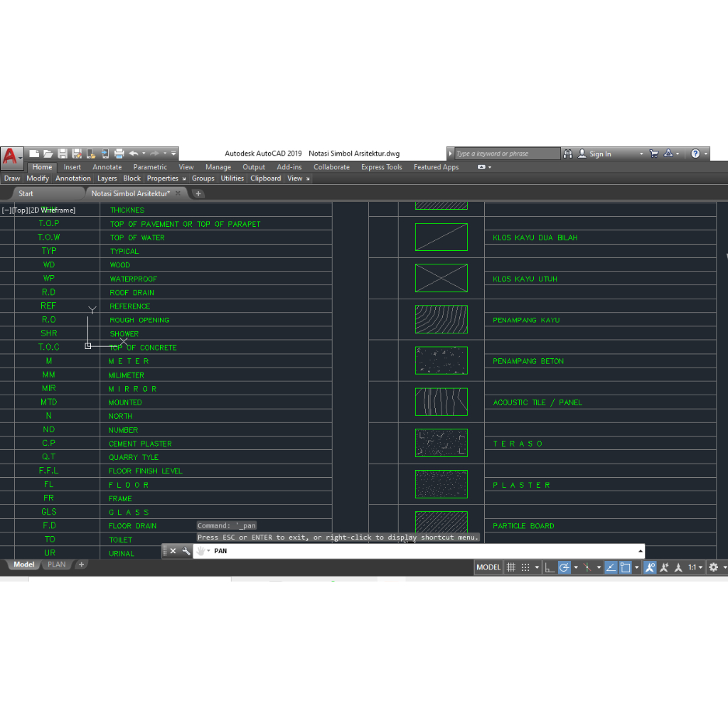Click the [Top] view control label
Viewport: 728px width, 728px height.
tap(19, 210)
